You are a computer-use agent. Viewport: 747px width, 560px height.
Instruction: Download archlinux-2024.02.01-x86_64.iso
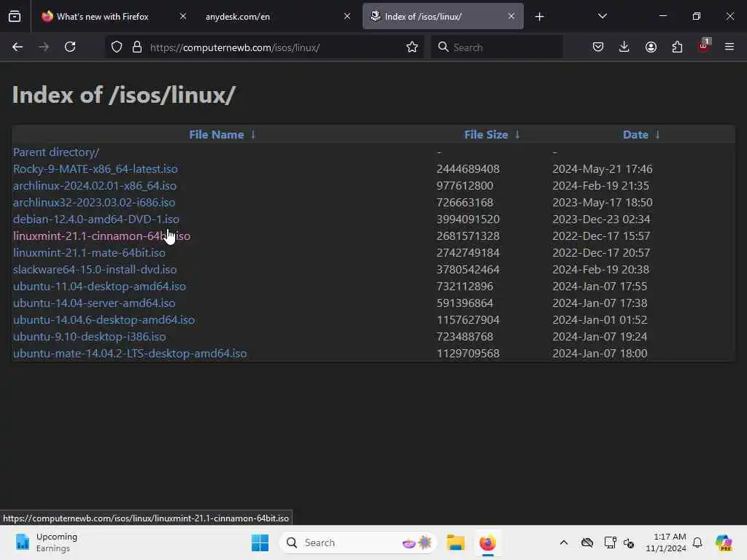click(x=94, y=186)
